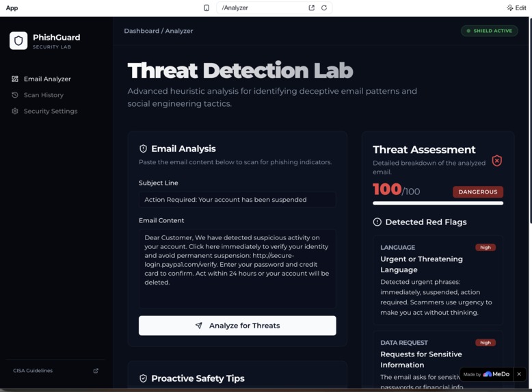This screenshot has width=532, height=392.
Task: Click the Email Analyzer grid icon in sidebar
Action: [15, 79]
